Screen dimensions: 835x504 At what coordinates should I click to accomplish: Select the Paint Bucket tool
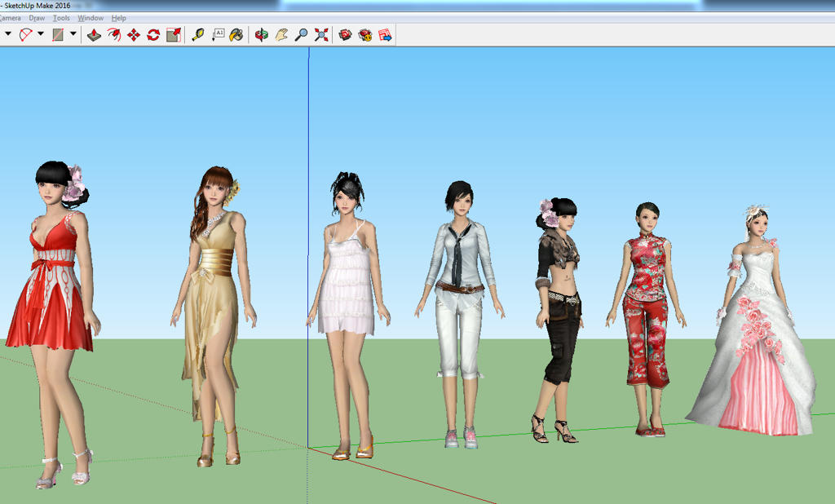[x=236, y=35]
